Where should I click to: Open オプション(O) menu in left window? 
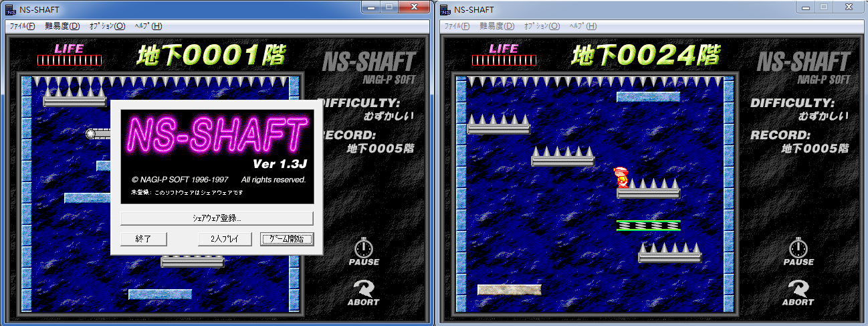[108, 26]
